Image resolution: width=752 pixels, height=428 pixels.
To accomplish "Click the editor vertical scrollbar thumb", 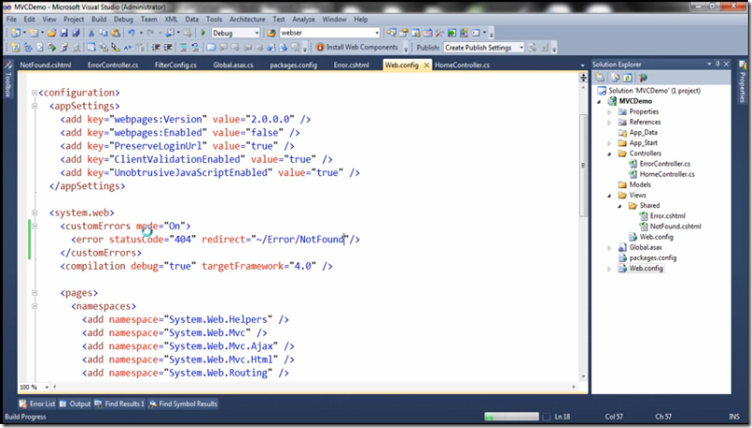I will pyautogui.click(x=583, y=165).
